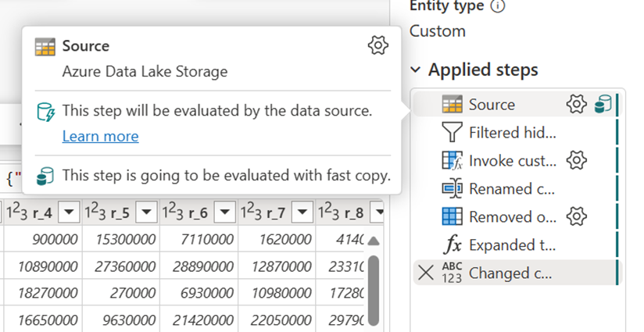Collapse the Applied steps section
644x332 pixels.
(x=416, y=70)
